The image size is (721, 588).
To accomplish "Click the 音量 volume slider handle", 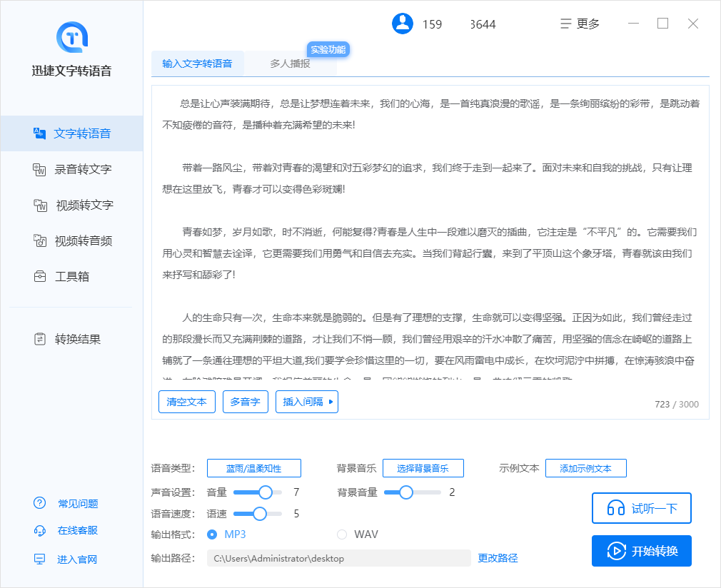I will point(266,492).
